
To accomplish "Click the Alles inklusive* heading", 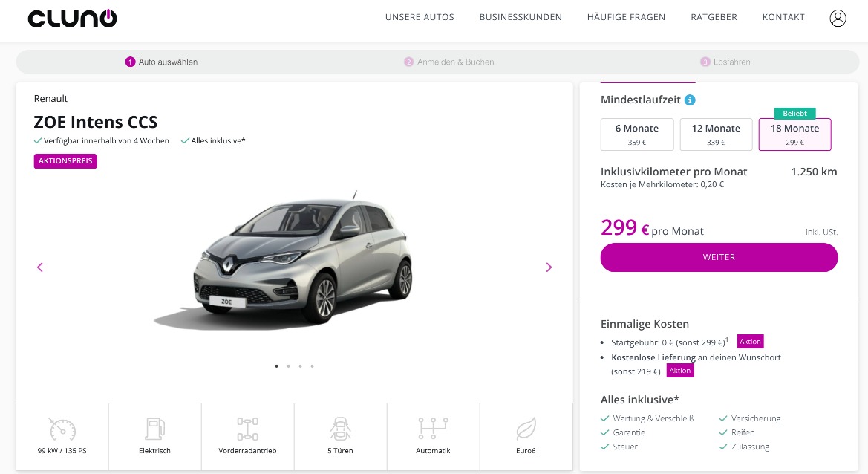I will [640, 400].
